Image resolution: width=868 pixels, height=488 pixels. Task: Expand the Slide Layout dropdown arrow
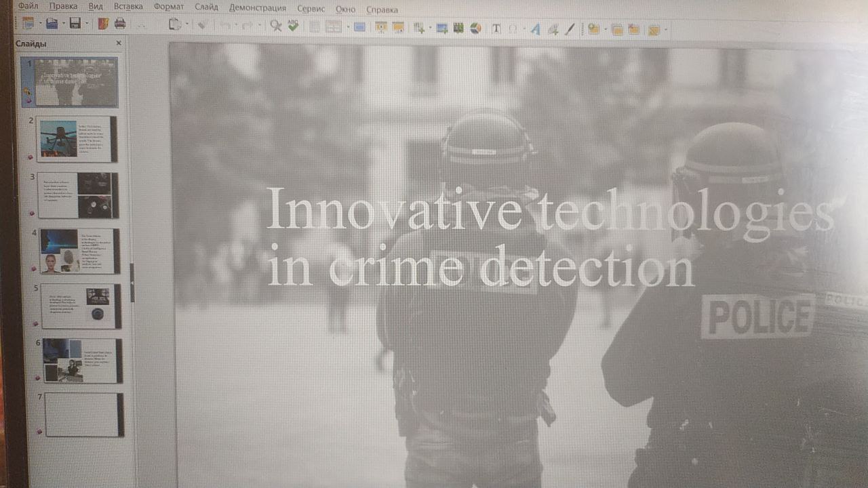(x=665, y=30)
